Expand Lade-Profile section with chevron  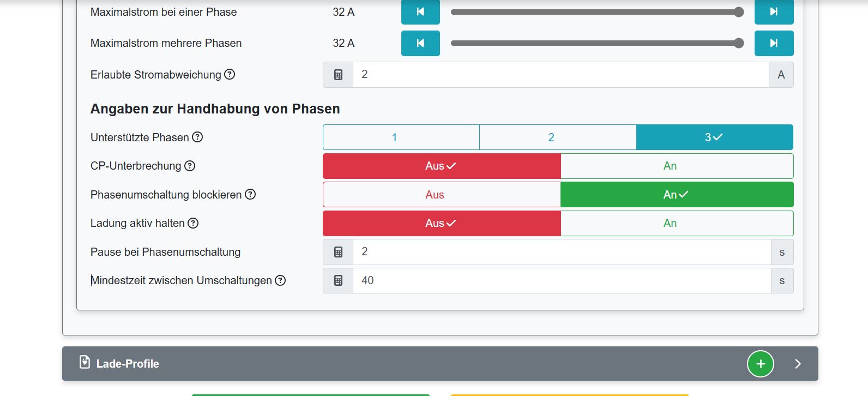pyautogui.click(x=798, y=364)
